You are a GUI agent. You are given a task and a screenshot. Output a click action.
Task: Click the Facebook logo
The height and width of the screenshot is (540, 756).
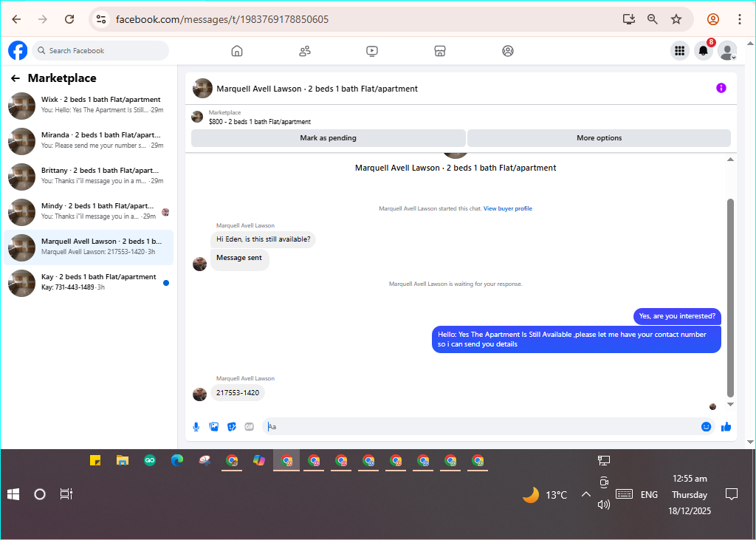point(18,51)
